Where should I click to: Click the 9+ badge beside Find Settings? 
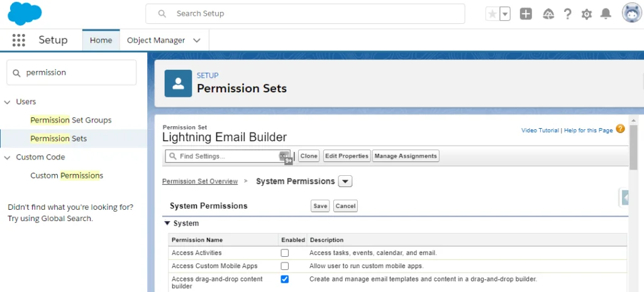point(289,161)
